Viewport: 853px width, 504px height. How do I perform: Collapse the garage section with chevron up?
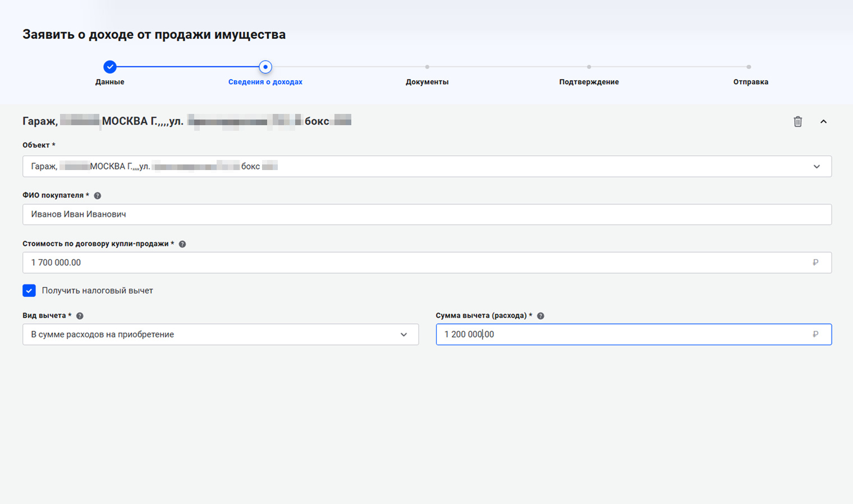[823, 121]
